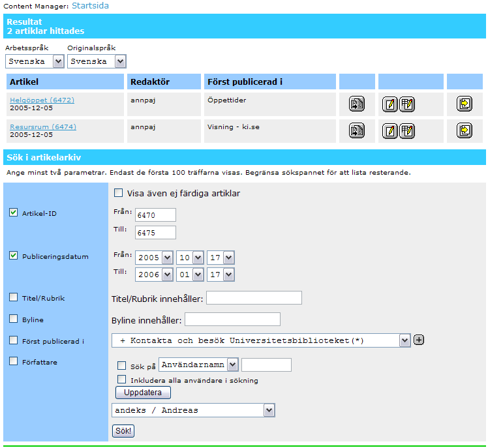Click yellow arrow icon in Resursrum row
Viewport: 488px width, 448px height.
465,130
